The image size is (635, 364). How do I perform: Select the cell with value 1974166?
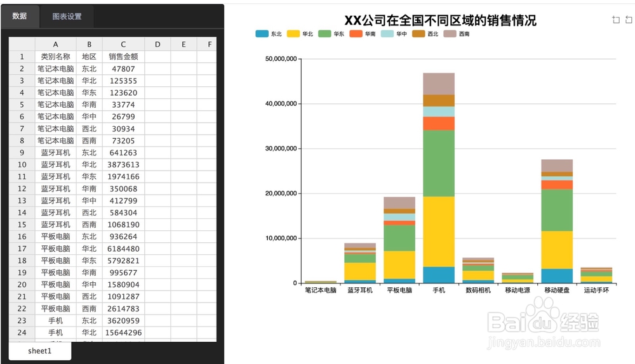(x=123, y=177)
